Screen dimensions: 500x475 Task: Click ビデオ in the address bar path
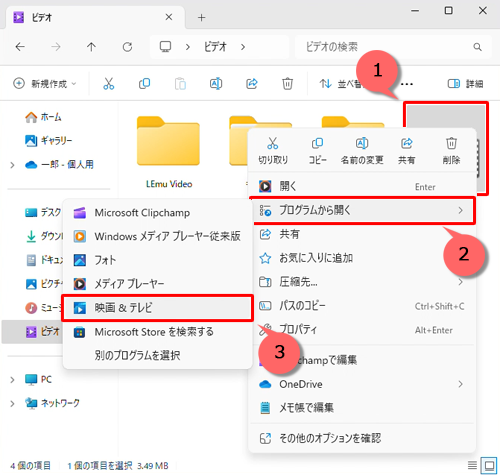[215, 47]
